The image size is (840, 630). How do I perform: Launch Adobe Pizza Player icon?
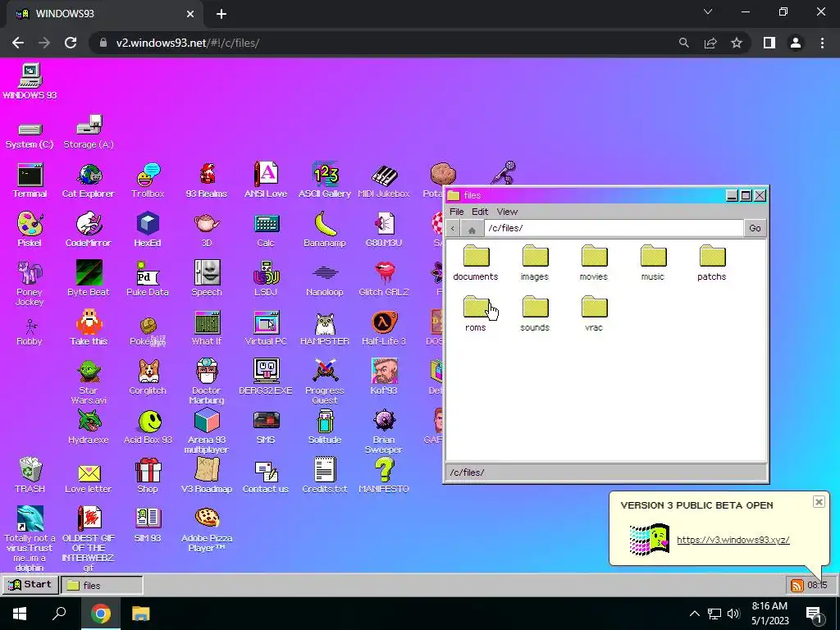(207, 529)
